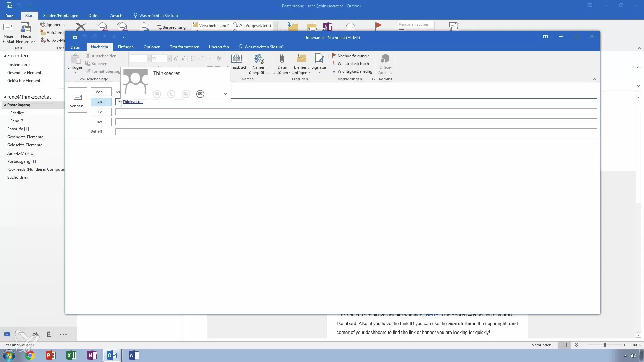
Task: Collapse the Favoriten folder group
Action: (5, 56)
